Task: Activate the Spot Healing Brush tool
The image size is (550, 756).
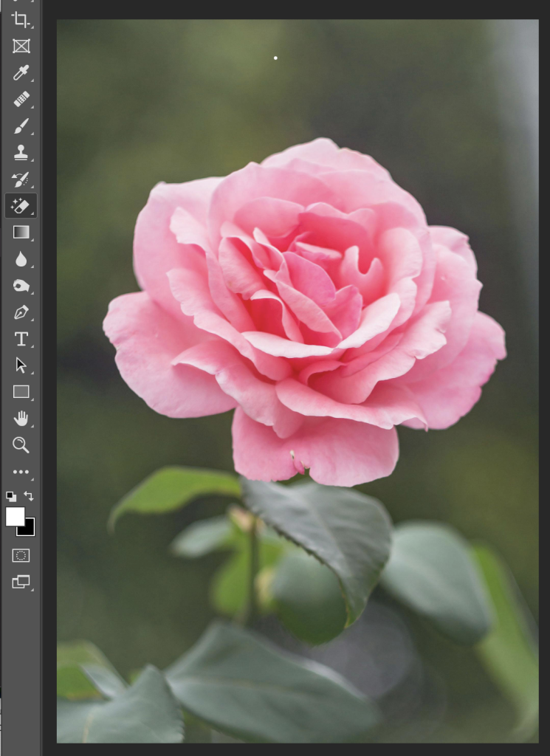Action: tap(21, 99)
